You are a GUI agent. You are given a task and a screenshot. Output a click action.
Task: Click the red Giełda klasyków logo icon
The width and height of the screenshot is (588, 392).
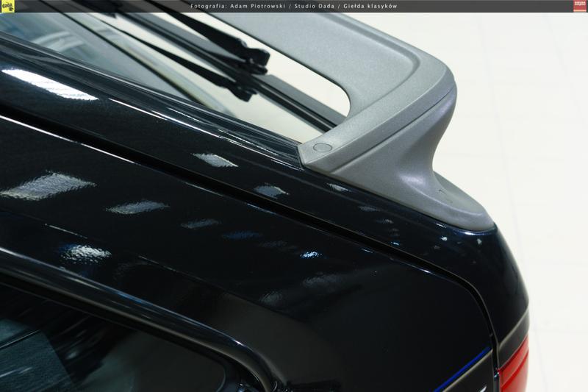(580, 6)
